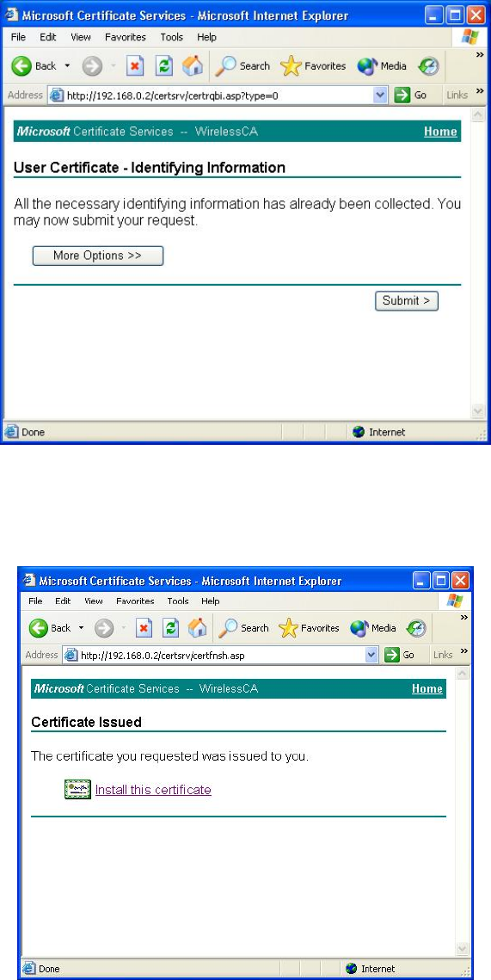
Task: Click scroll down arrow in the Certificate Issued window
Action: pyautogui.click(x=463, y=949)
